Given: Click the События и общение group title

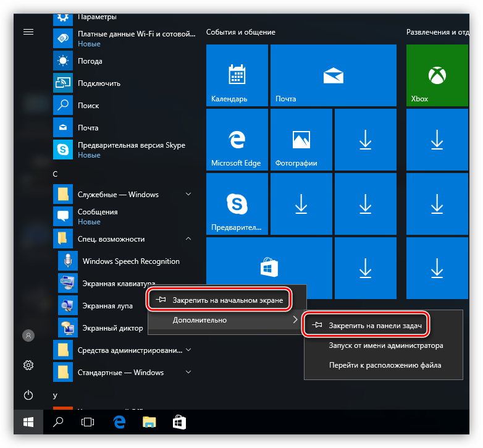Looking at the screenshot, I should pos(241,32).
